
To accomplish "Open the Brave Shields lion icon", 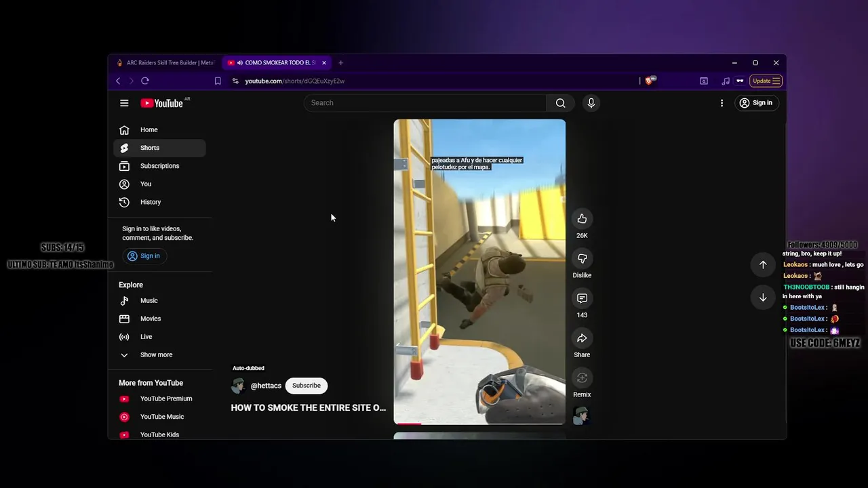I will 650,81.
